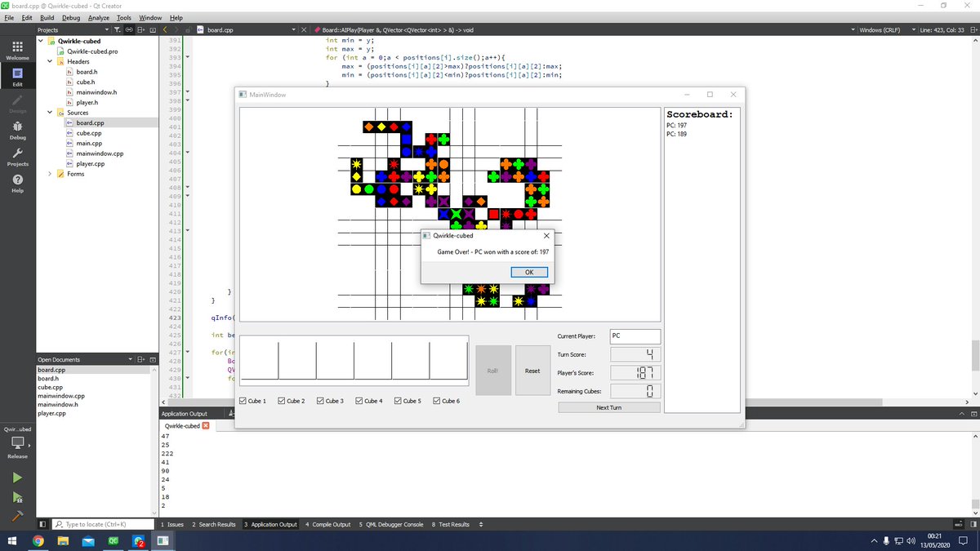
Task: Uncheck the Cube 3 checkbox
Action: (x=320, y=401)
